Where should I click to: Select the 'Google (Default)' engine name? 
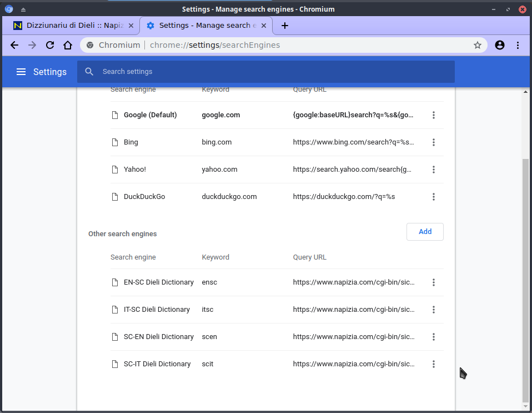pyautogui.click(x=150, y=115)
